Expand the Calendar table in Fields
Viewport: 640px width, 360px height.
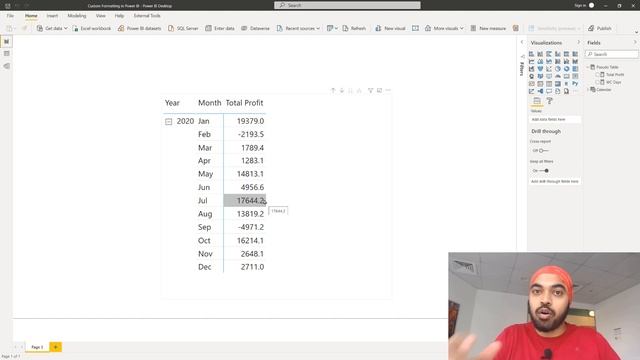(x=588, y=89)
